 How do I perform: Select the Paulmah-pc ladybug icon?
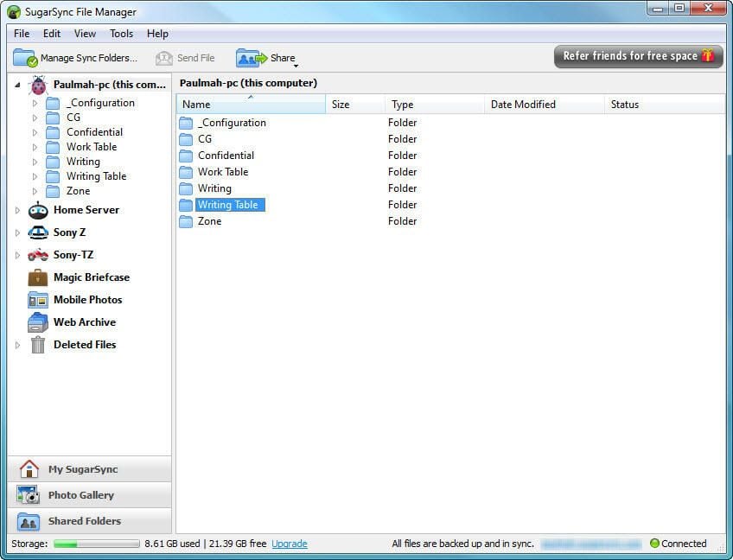coord(38,85)
